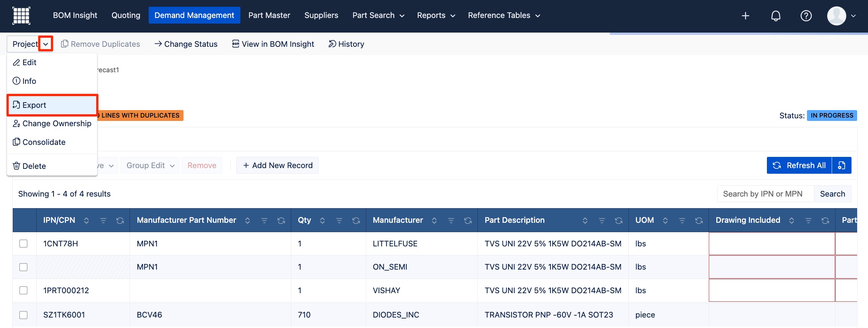Click the export icon next to Refresh All
This screenshot has width=868, height=328.
tap(841, 165)
